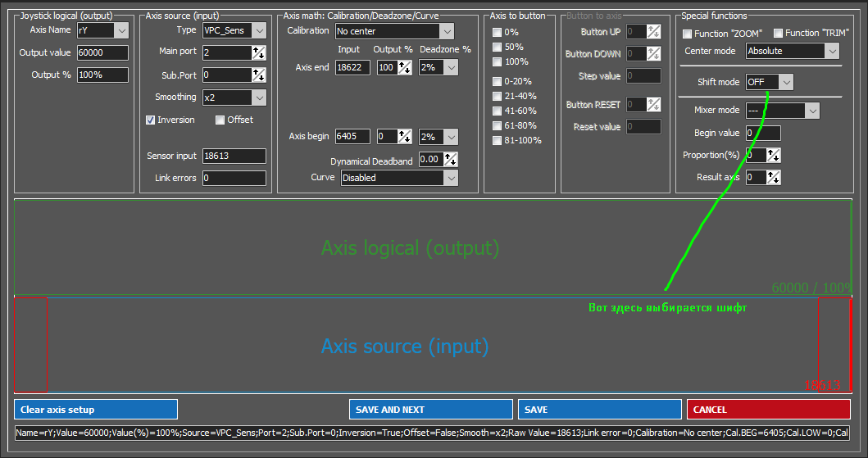Check the 81-100% range checkbox
The width and height of the screenshot is (868, 458).
[497, 140]
